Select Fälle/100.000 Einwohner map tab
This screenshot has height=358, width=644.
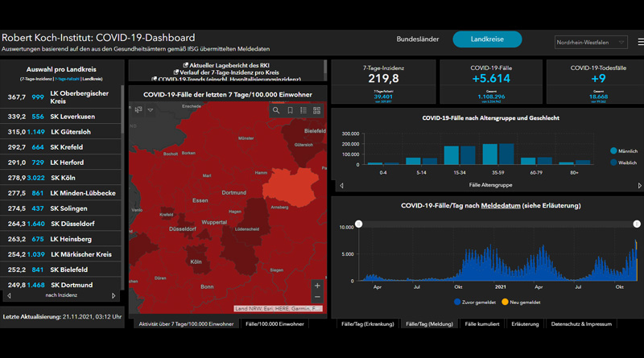[275, 324]
